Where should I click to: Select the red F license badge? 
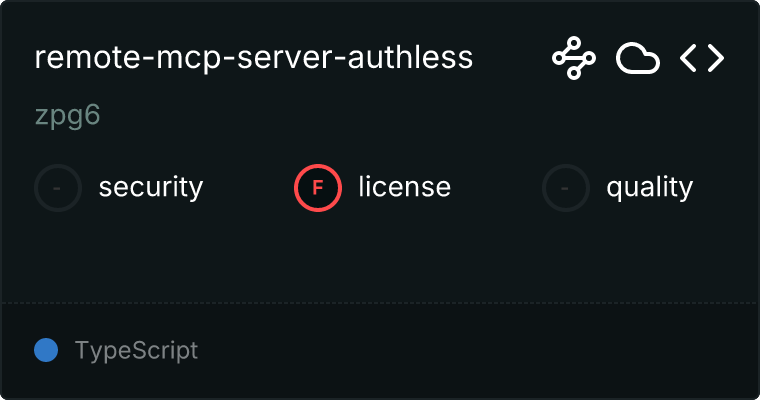[318, 188]
